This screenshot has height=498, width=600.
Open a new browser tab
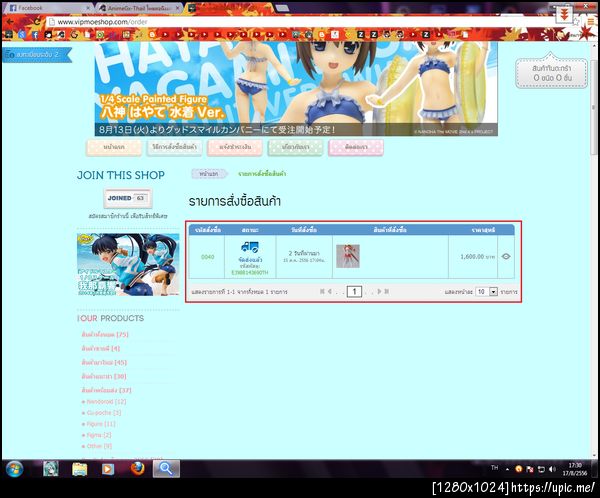[282, 7]
